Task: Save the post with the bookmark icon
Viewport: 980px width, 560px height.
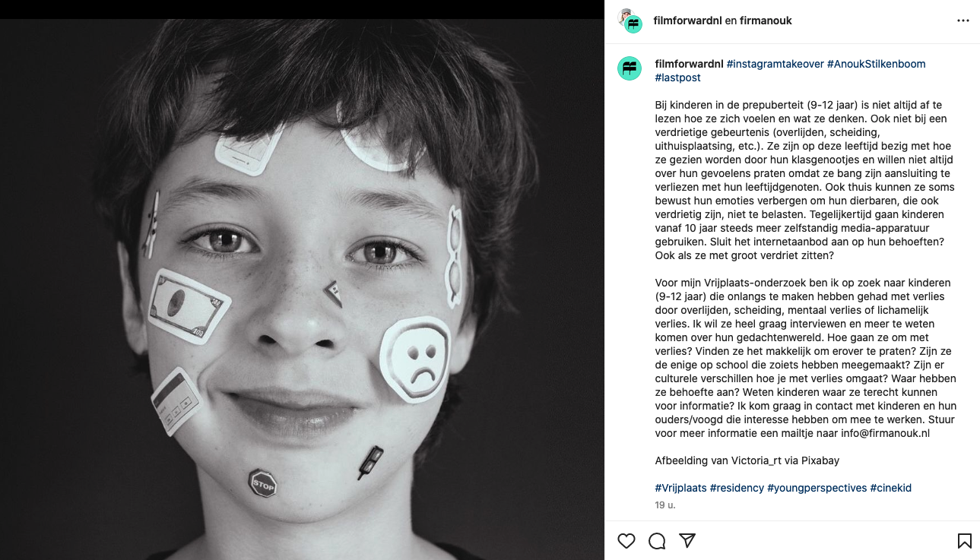Action: pos(964,541)
